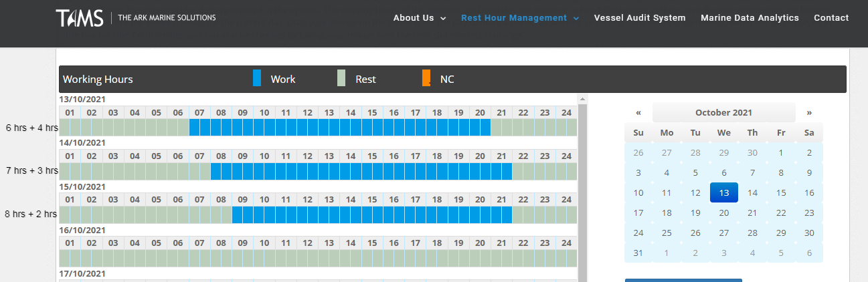Click hour 12 header for 16/10/2021
This screenshot has height=282, width=868.
[x=307, y=243]
